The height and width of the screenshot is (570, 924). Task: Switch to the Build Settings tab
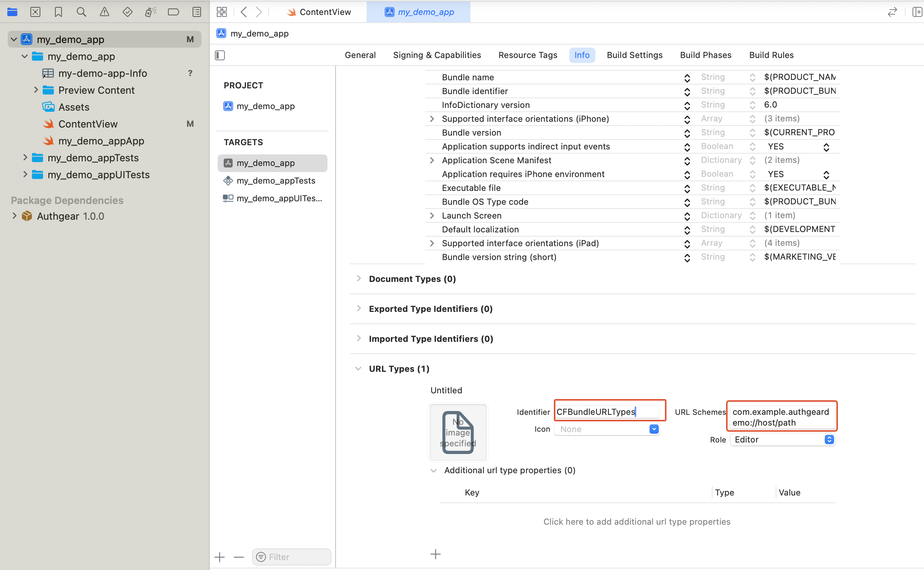click(635, 55)
